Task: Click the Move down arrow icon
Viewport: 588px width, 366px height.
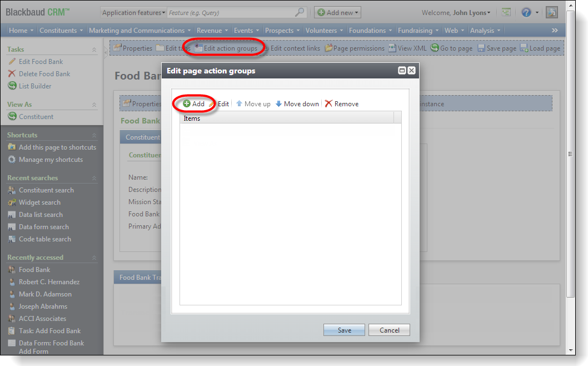Action: point(278,103)
